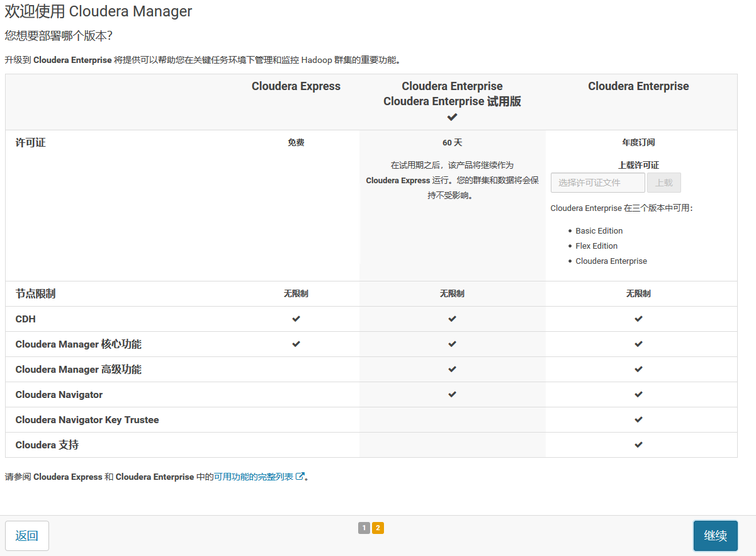
Task: Click the 年度订阅 annual subscription text
Action: (x=638, y=143)
